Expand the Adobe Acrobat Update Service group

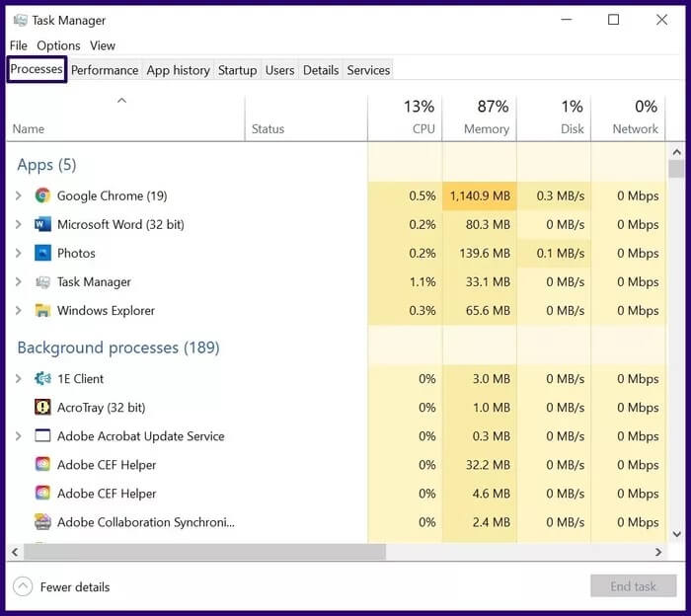(x=18, y=436)
